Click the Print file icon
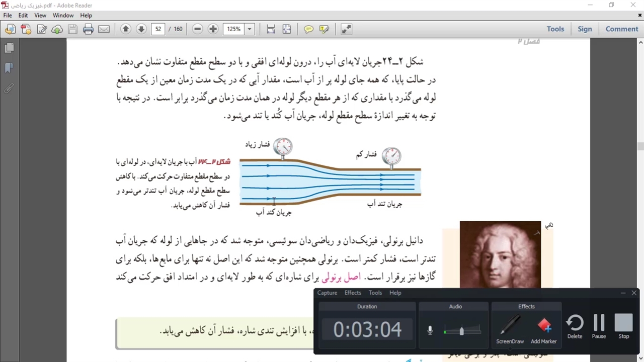Screen dimensions: 644x362 pos(88,29)
